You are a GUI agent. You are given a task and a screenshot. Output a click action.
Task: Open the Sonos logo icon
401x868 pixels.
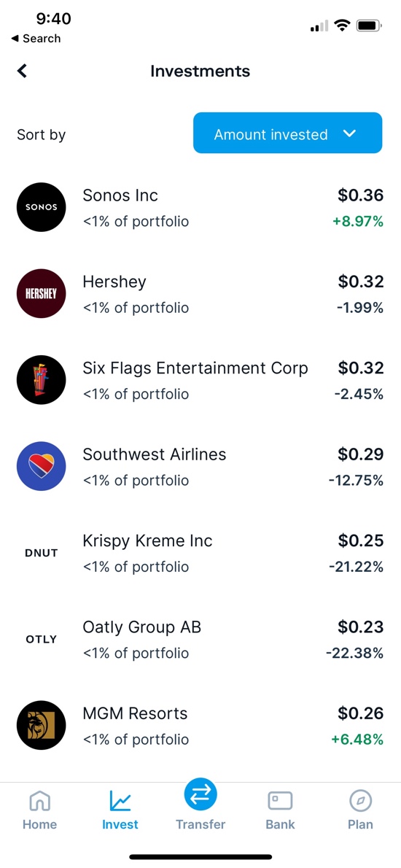coord(42,207)
